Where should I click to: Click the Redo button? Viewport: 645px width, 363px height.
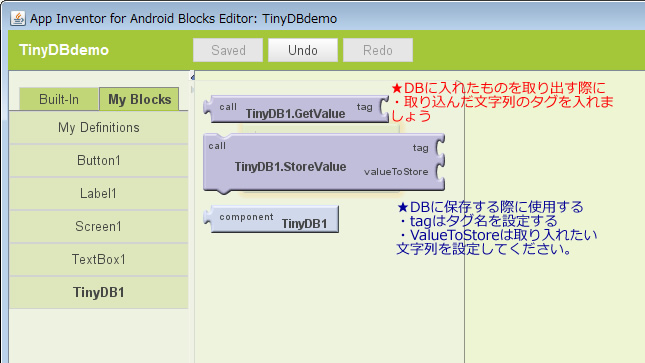coord(378,50)
